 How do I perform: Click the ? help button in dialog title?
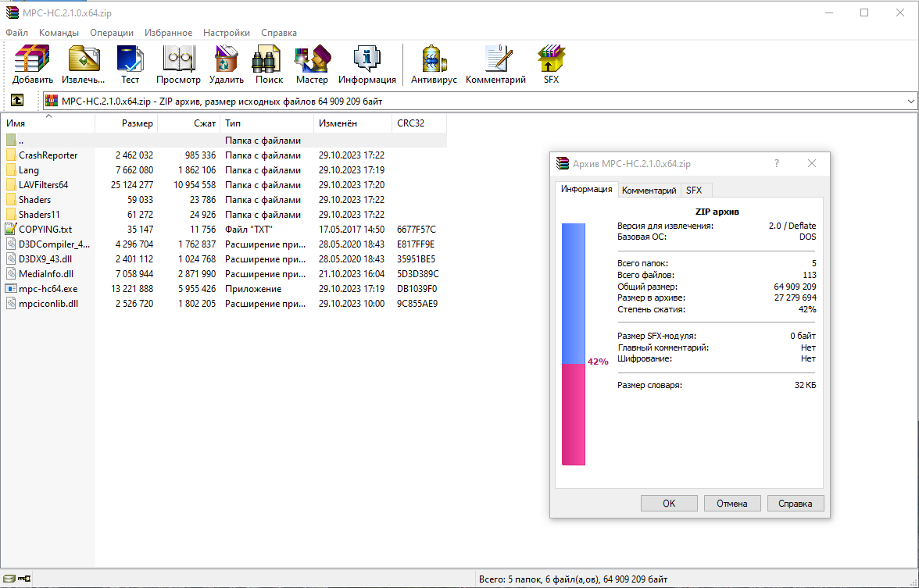[777, 163]
